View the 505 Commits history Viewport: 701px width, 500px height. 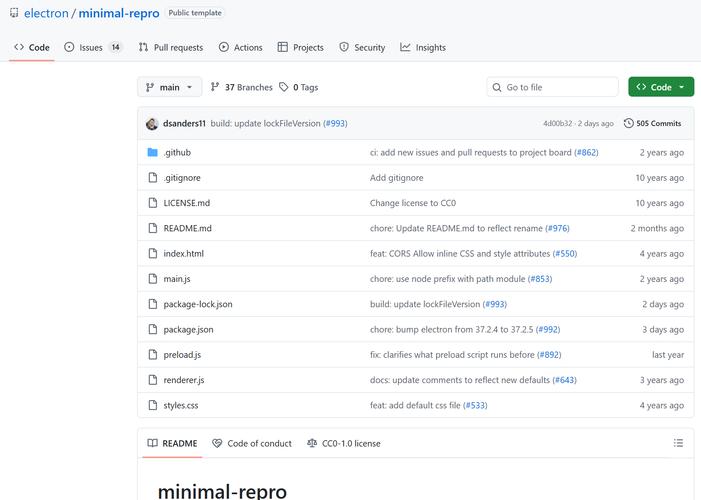point(652,123)
